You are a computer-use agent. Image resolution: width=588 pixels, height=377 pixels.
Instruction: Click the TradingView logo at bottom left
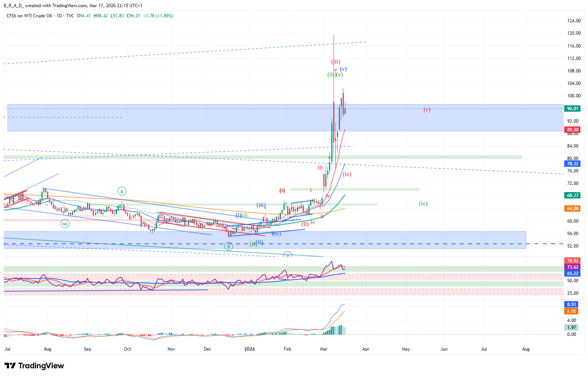pos(34,366)
